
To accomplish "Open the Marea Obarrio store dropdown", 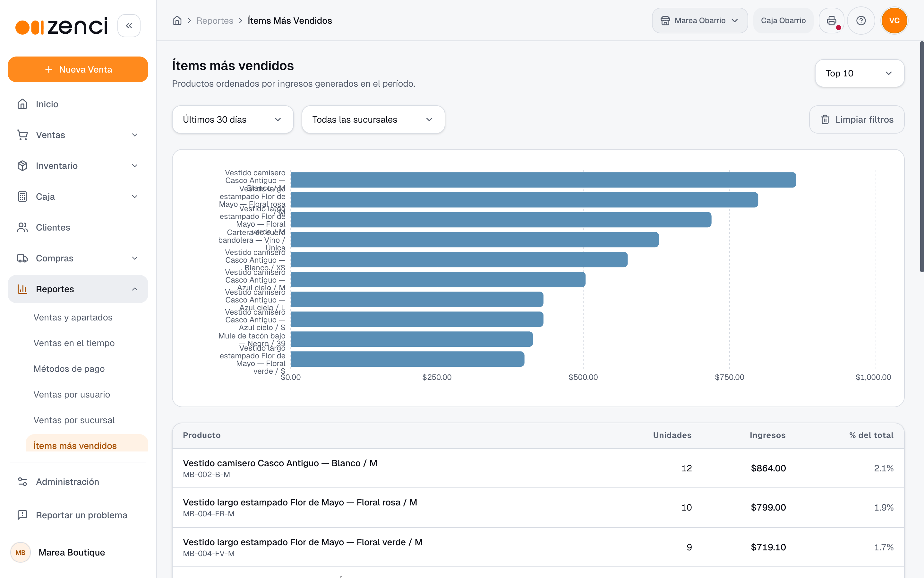I will coord(699,21).
